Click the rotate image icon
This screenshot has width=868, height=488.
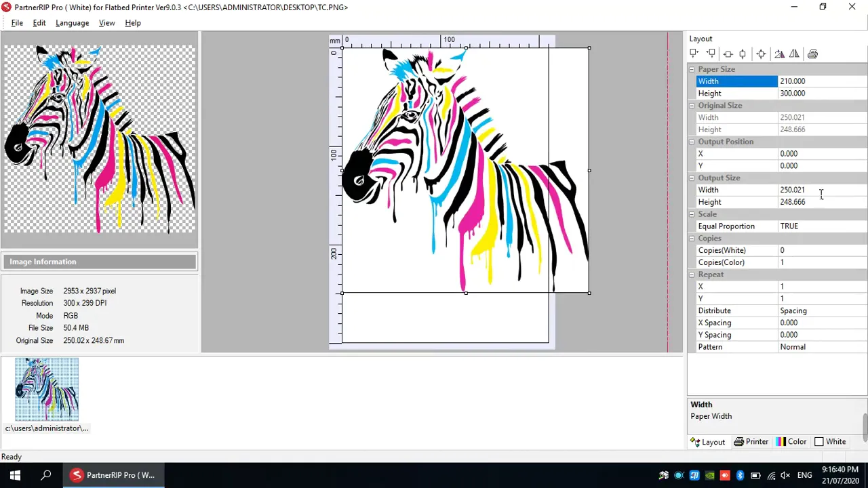[779, 54]
